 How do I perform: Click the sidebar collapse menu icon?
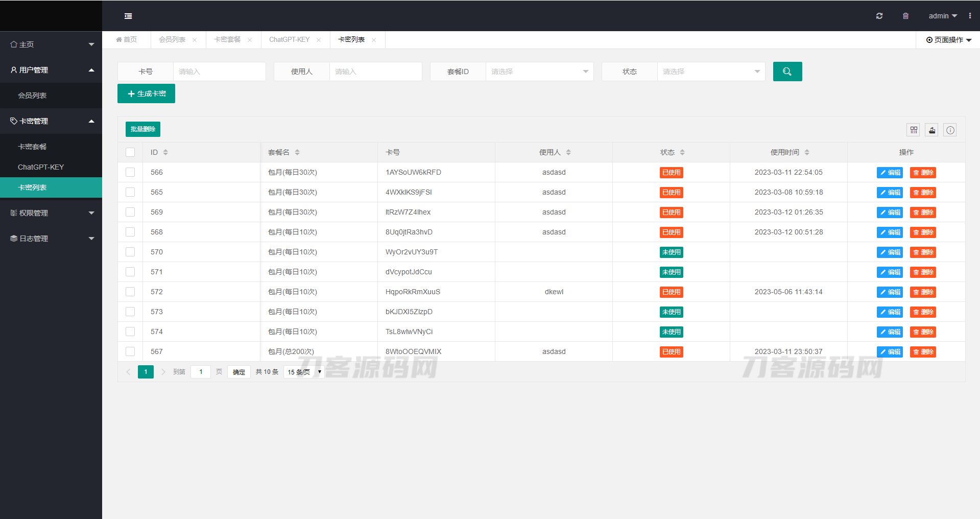pyautogui.click(x=128, y=16)
